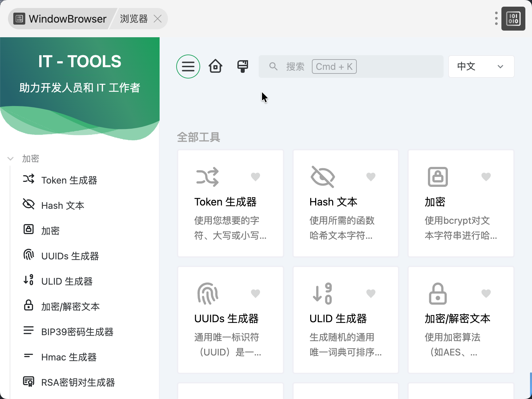Toggle favorite heart on ULID 生成器 card
The image size is (532, 399).
coord(371,294)
